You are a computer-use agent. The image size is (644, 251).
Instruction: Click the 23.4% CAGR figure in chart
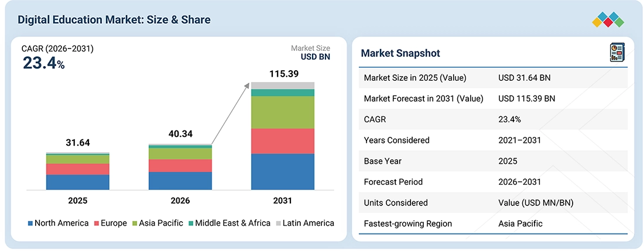(43, 63)
